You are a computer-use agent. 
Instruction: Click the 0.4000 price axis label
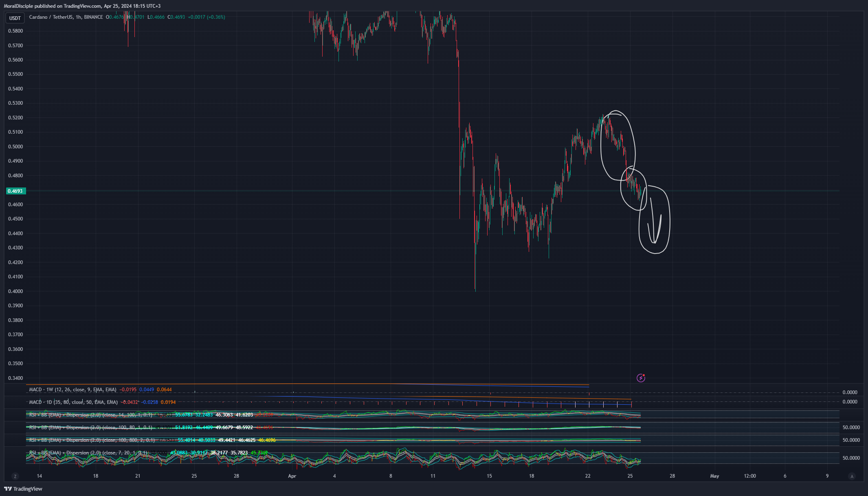point(15,291)
